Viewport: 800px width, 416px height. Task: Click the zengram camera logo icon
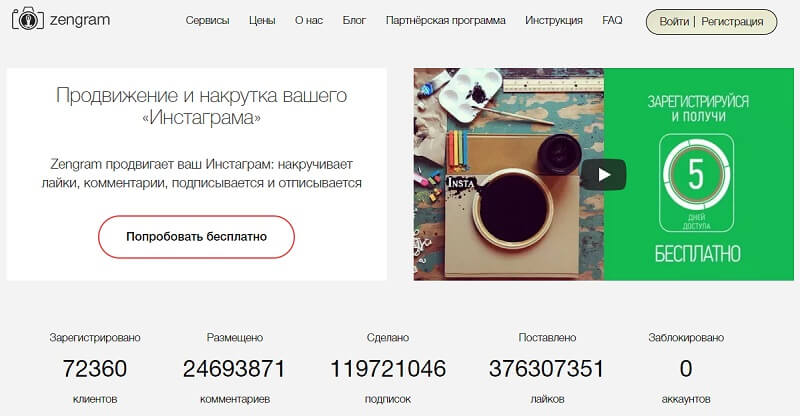pos(28,19)
